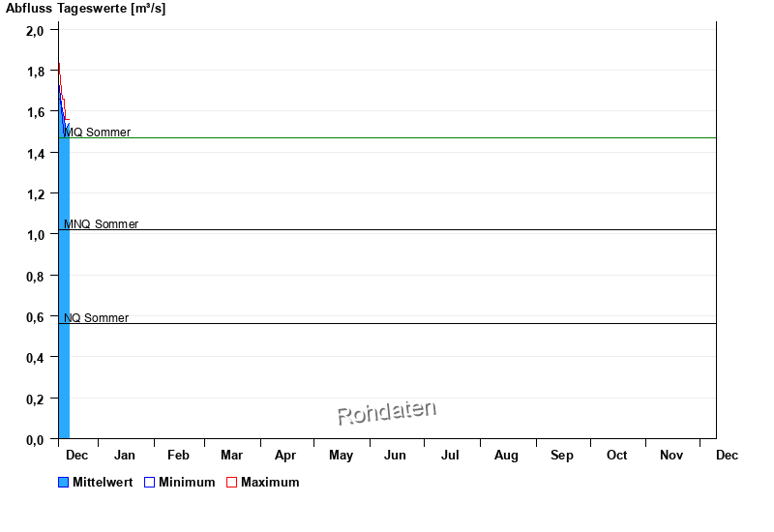The height and width of the screenshot is (532, 774).
Task: Select the Maximum legend label
Action: (x=270, y=483)
